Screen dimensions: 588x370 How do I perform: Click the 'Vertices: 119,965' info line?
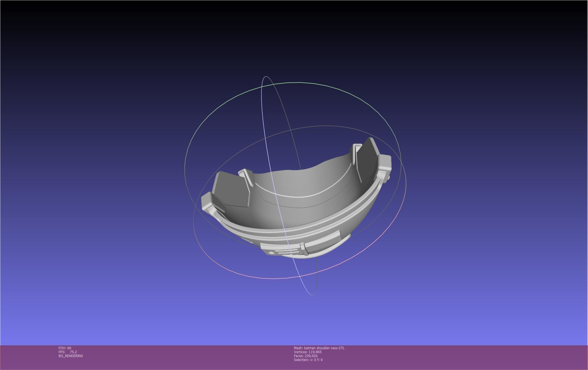click(x=308, y=352)
